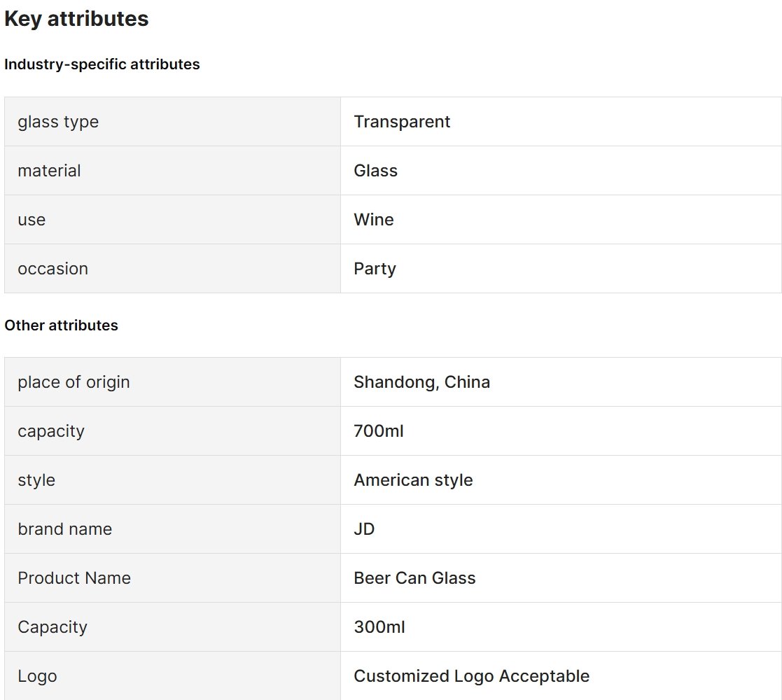Select the Beer Can Glass product name

click(x=415, y=577)
